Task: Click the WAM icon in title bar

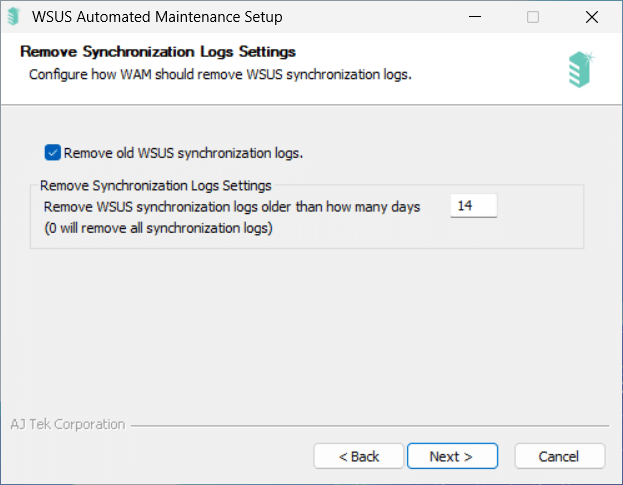Action: point(14,17)
